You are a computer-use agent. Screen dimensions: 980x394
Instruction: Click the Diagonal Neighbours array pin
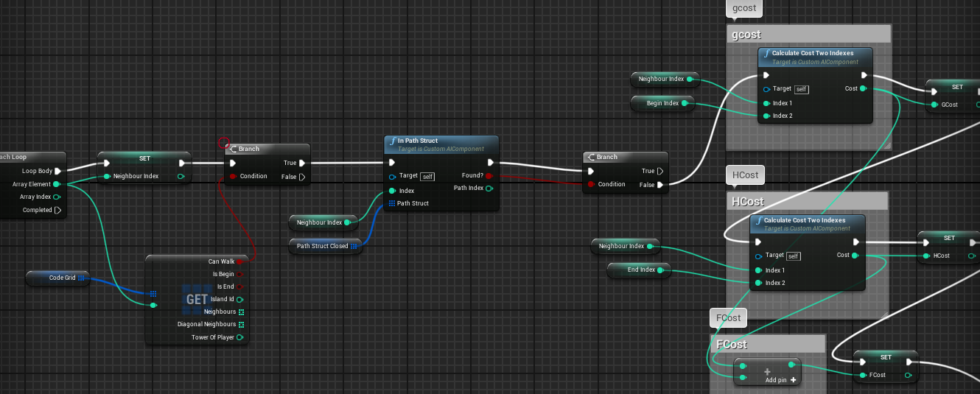pos(240,324)
